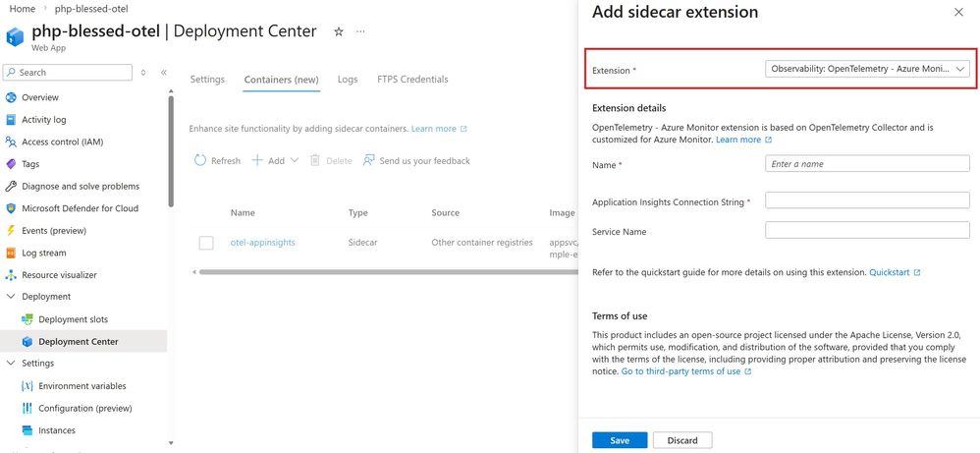Open Deployment slots page

73,319
